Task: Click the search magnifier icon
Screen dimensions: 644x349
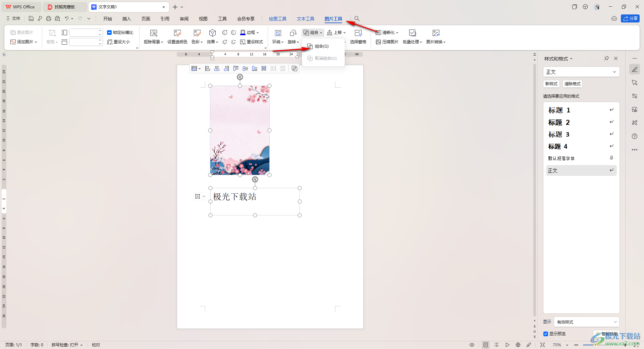Action: 357,18
